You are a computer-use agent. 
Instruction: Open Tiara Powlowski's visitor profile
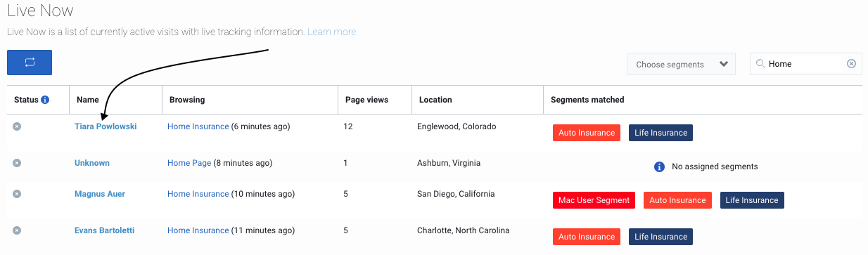point(106,126)
